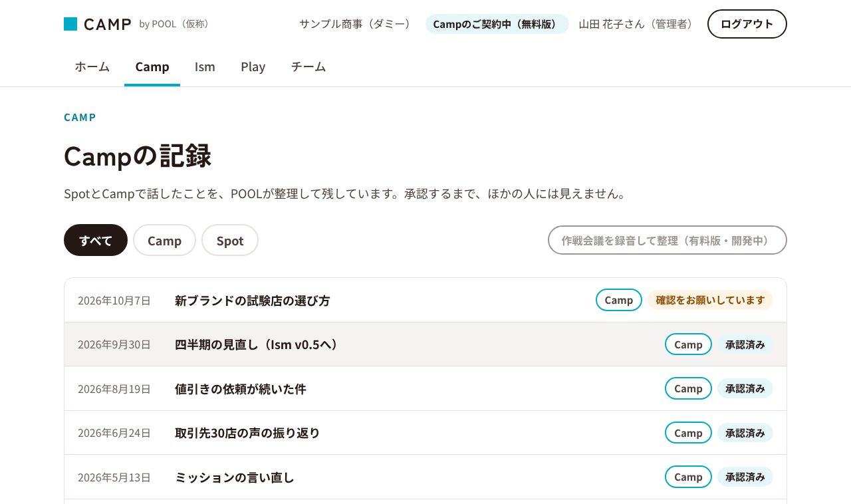Open record 新ブランドの試験店の選び方
The width and height of the screenshot is (851, 504).
(x=425, y=300)
